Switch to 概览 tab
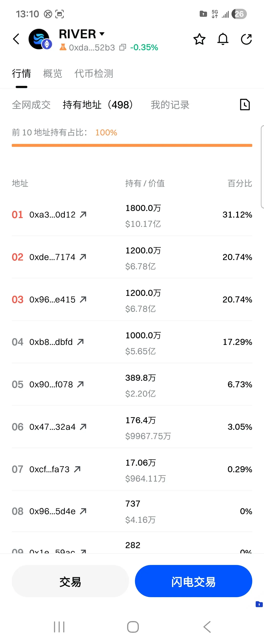The width and height of the screenshot is (264, 644). [53, 73]
